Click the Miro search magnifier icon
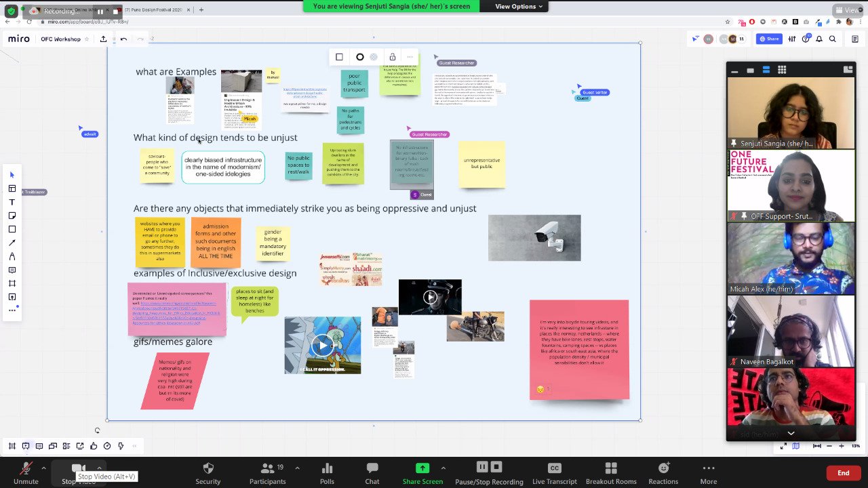 pyautogui.click(x=833, y=39)
